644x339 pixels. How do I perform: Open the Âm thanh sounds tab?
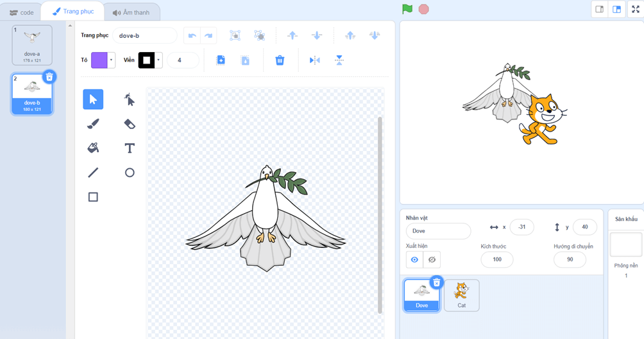pyautogui.click(x=131, y=12)
